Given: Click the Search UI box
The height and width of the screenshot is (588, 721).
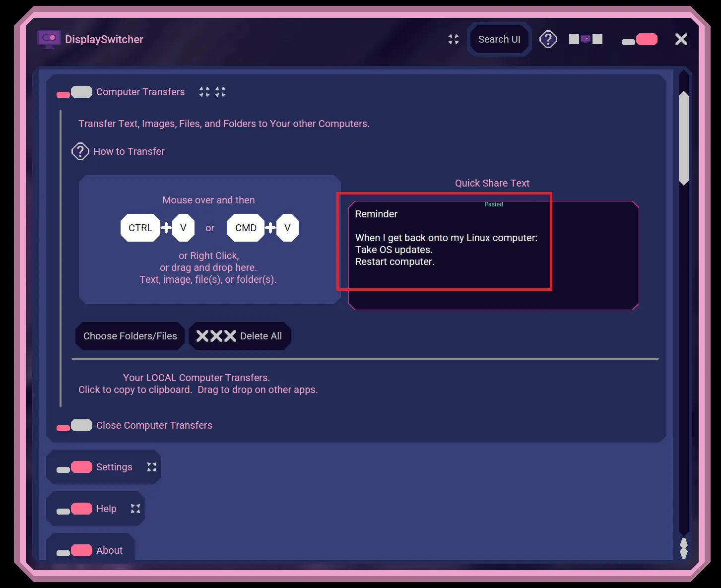Looking at the screenshot, I should 499,39.
